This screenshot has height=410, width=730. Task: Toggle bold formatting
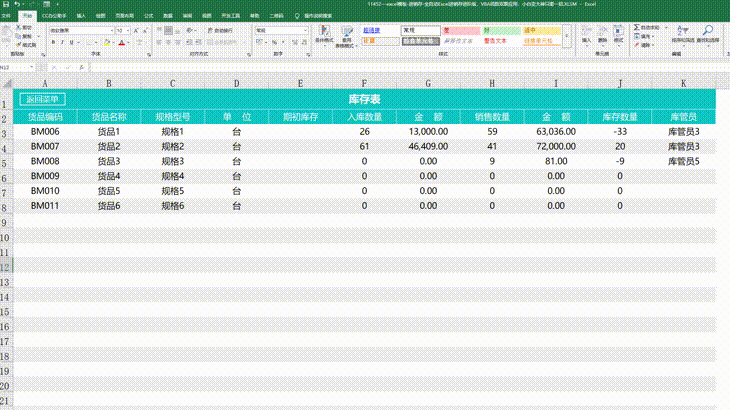point(54,42)
